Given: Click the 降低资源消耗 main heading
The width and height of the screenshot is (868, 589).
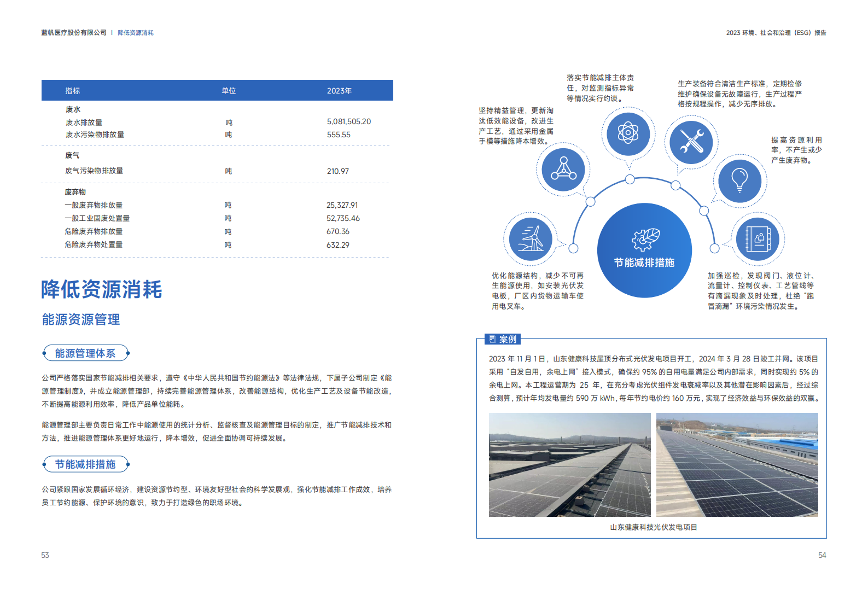Looking at the screenshot, I should (x=102, y=289).
